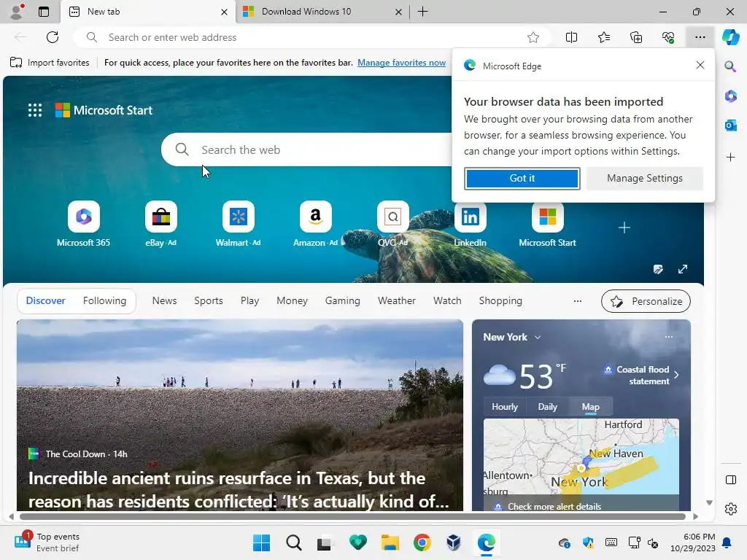Open the Shopping category

click(x=500, y=300)
